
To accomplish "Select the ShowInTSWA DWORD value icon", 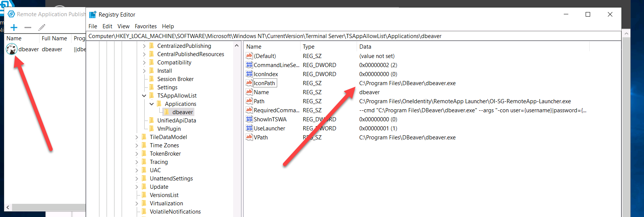I will [x=249, y=119].
